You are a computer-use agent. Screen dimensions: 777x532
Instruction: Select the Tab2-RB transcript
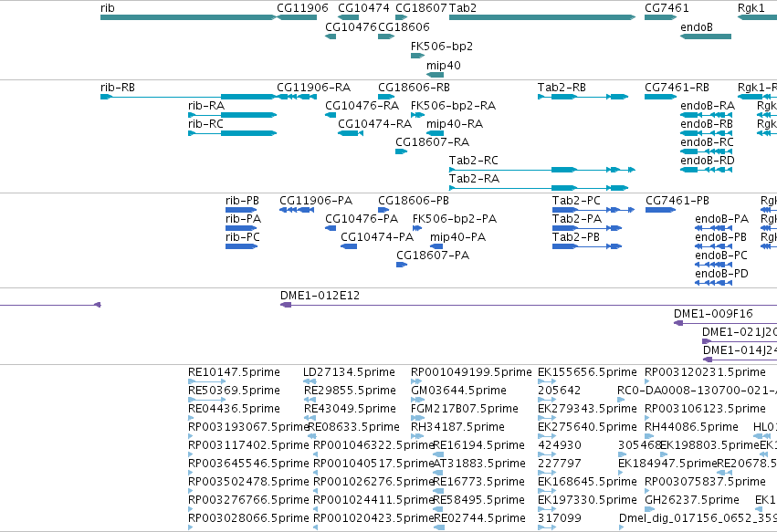tap(583, 97)
